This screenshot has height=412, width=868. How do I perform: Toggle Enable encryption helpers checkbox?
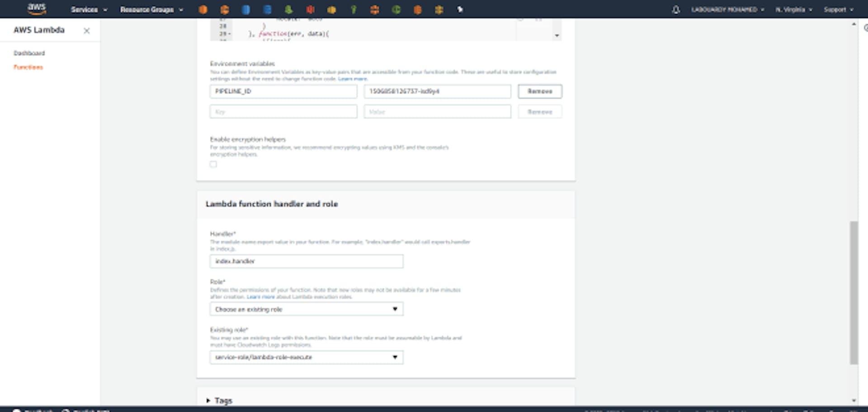coord(213,164)
